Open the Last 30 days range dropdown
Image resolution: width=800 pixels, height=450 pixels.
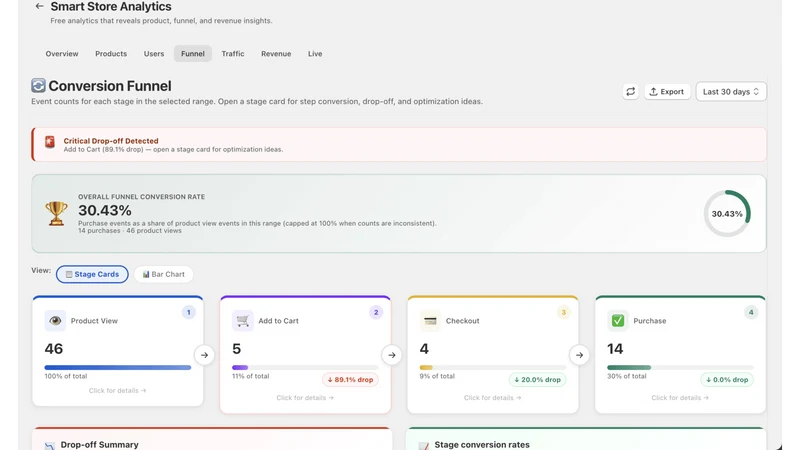(x=731, y=91)
